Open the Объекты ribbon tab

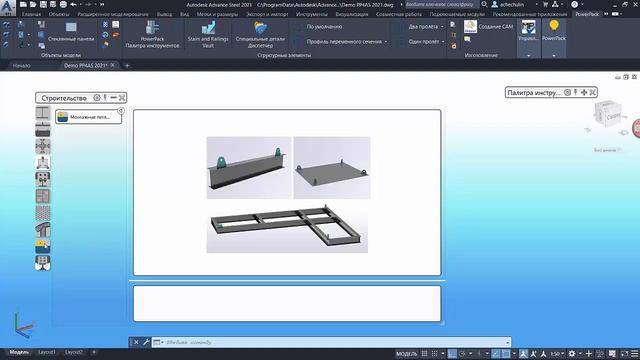(59, 14)
